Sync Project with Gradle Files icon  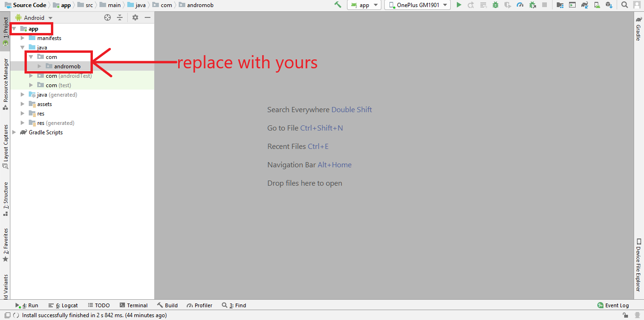tap(585, 5)
